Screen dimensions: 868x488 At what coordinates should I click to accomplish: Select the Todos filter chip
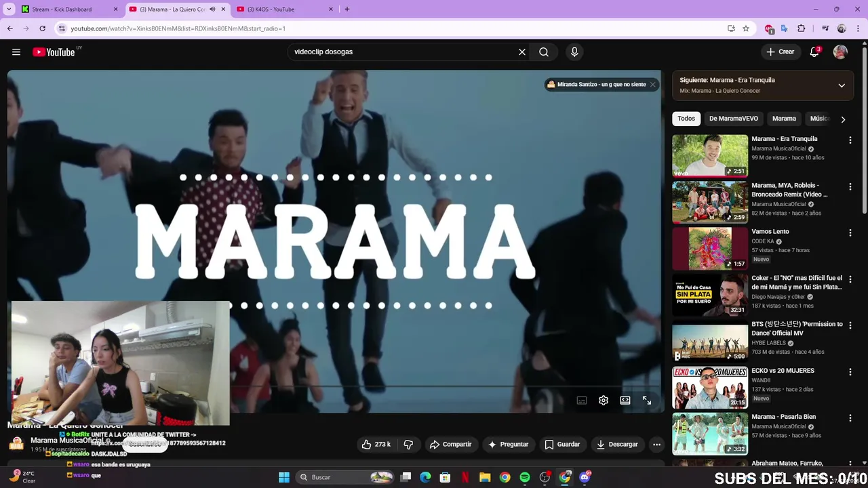coord(686,119)
